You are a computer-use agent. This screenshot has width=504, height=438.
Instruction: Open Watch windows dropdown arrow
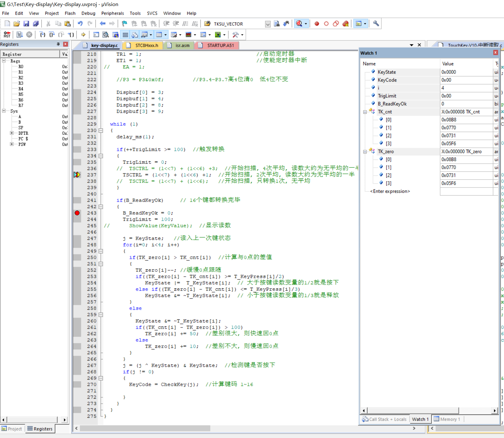click(x=151, y=35)
